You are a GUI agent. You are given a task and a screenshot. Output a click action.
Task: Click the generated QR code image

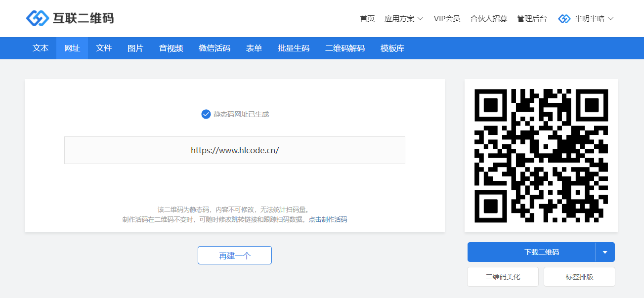click(541, 156)
